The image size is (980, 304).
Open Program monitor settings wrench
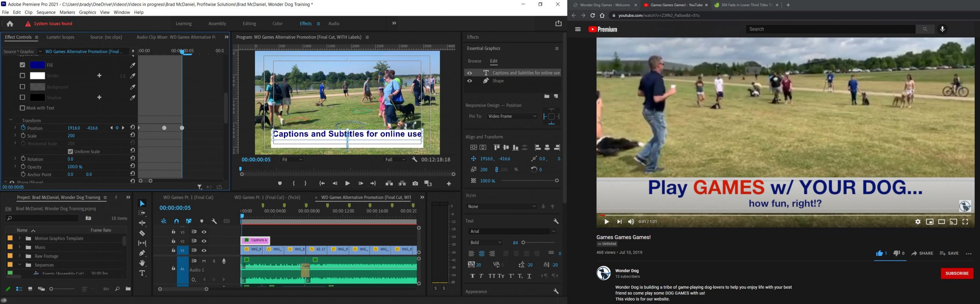coord(414,159)
